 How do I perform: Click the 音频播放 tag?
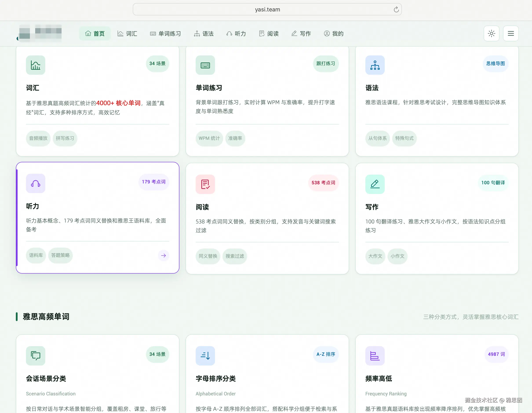[x=38, y=138]
